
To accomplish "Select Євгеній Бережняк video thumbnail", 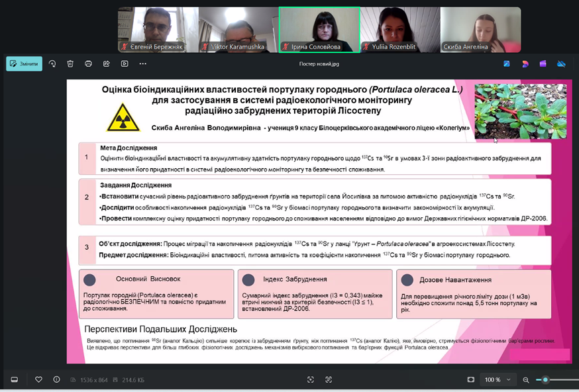I will pyautogui.click(x=158, y=30).
